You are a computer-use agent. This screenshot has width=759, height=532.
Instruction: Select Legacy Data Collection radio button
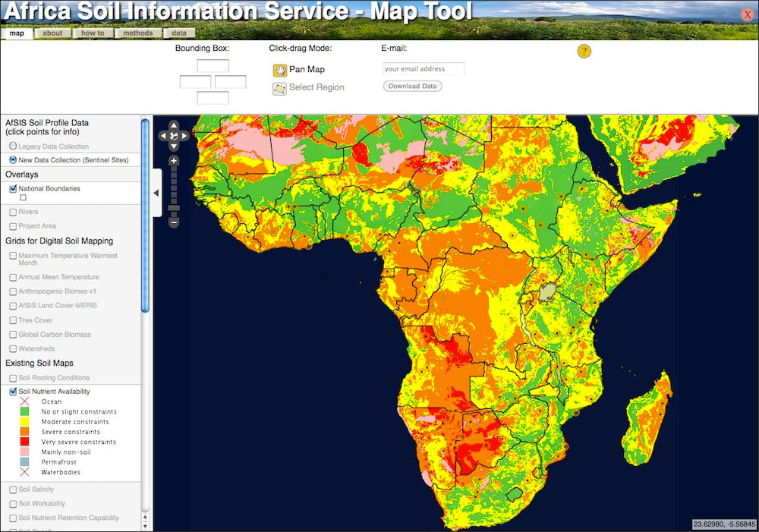pos(13,146)
